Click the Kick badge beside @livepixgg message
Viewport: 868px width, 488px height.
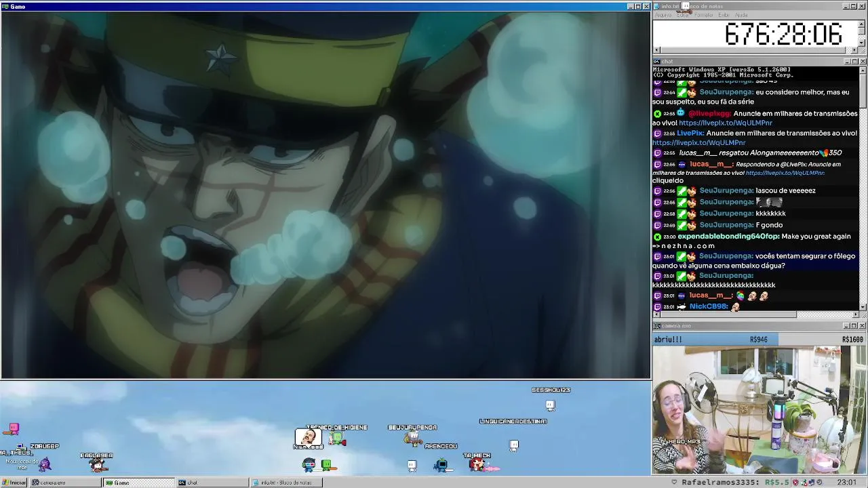[657, 114]
